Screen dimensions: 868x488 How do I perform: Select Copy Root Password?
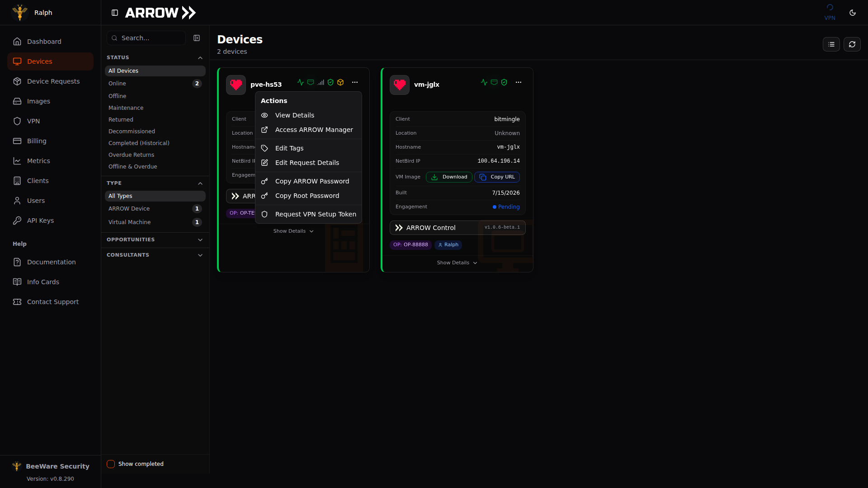click(308, 196)
